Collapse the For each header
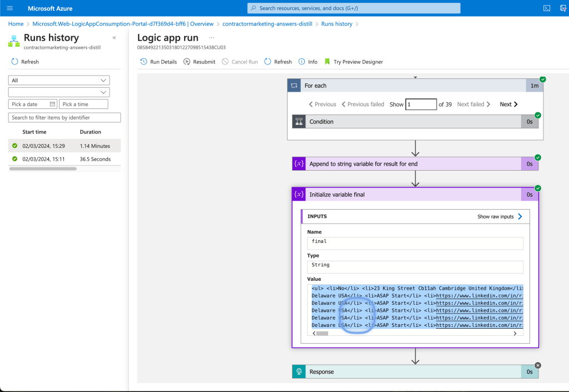Image resolution: width=569 pixels, height=392 pixels. coord(415,86)
